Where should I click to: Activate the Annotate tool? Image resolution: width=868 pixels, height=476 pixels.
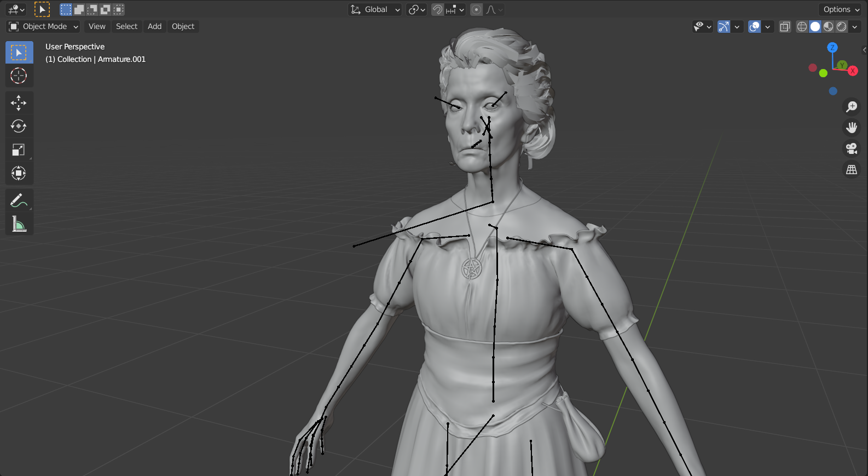(19, 200)
